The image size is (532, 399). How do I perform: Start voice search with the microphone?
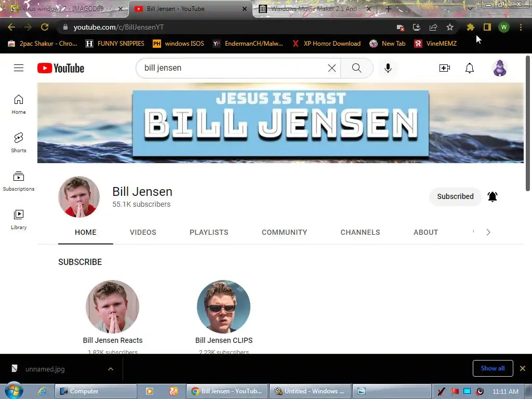[388, 68]
